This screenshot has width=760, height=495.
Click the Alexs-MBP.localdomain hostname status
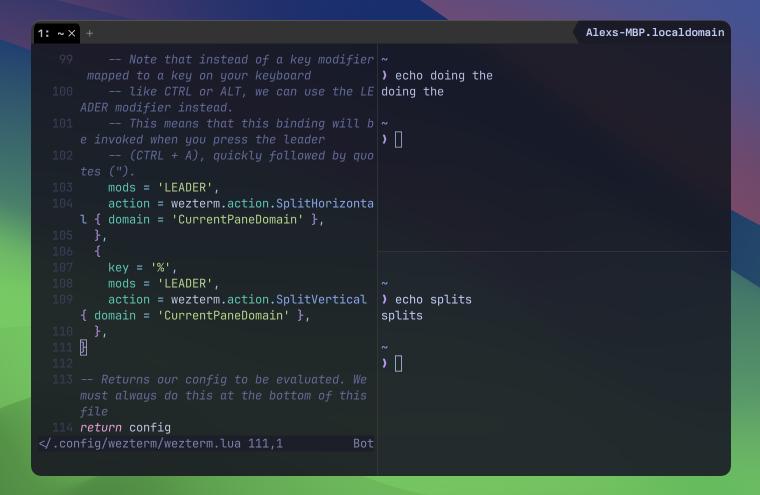(655, 32)
